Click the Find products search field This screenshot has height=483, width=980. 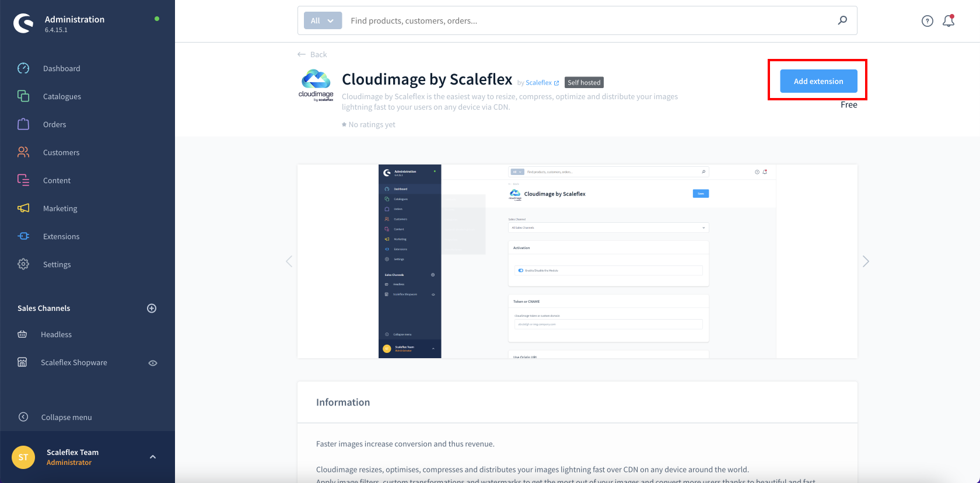[589, 20]
